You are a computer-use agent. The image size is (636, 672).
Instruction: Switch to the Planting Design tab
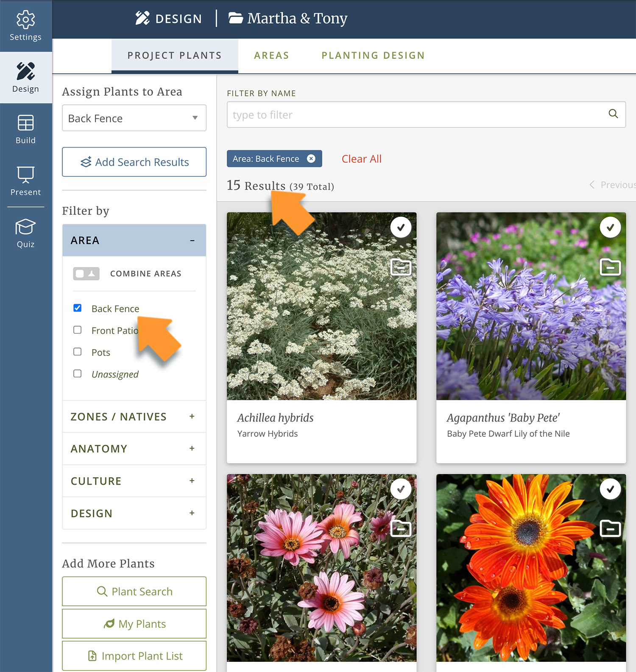[x=373, y=56]
